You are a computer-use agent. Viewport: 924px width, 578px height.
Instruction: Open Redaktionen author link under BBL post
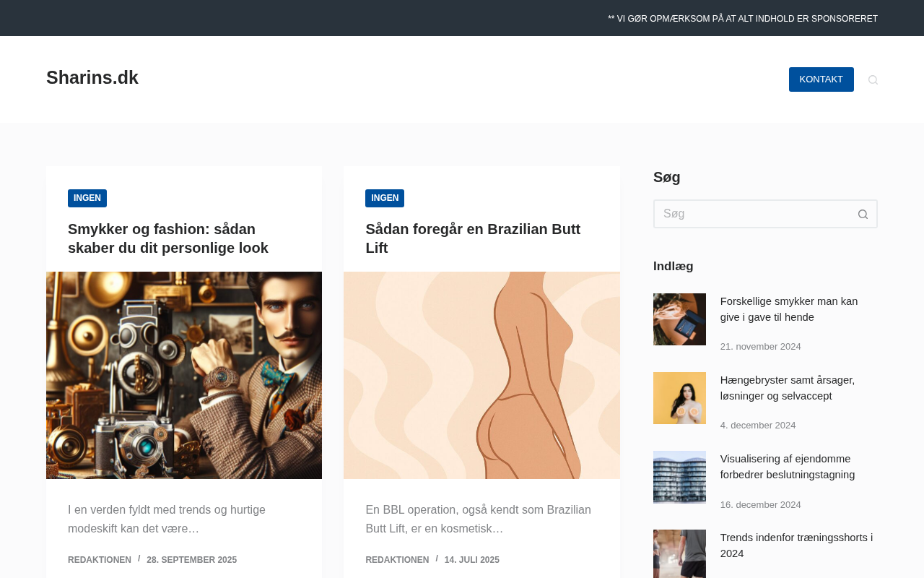[397, 560]
